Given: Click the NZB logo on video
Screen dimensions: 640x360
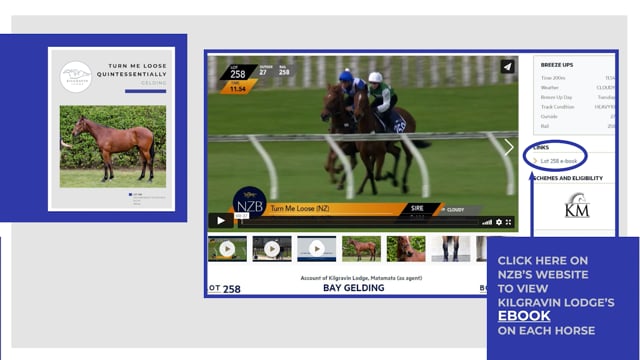Looking at the screenshot, I should tap(249, 203).
